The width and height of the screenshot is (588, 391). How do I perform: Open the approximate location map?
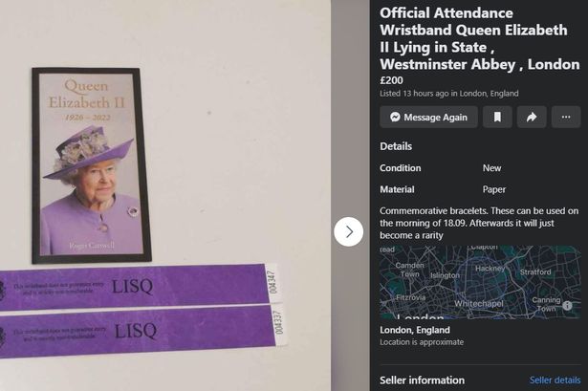tap(480, 282)
